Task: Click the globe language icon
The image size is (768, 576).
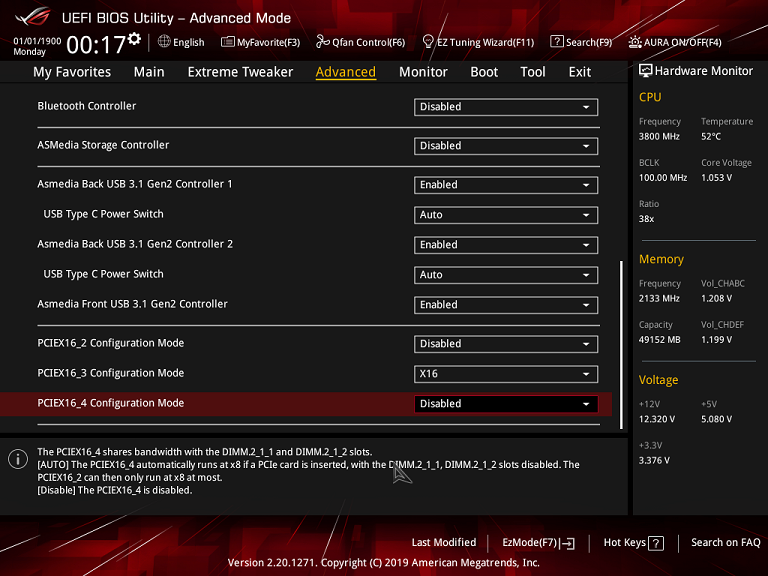Action: point(164,42)
